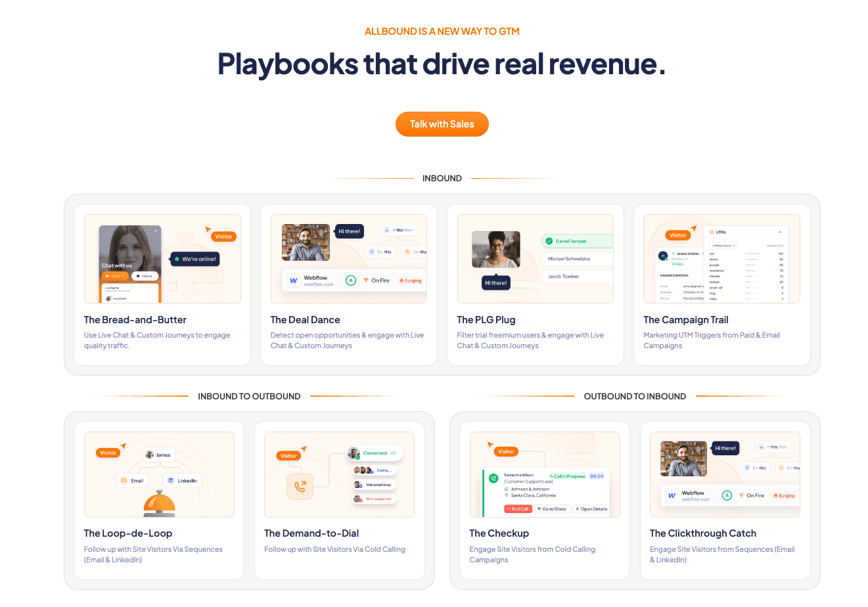Click the ALLBOUND IS A NEW WAY TO GTM tagline
Screen dimensions: 868x607
click(x=442, y=32)
